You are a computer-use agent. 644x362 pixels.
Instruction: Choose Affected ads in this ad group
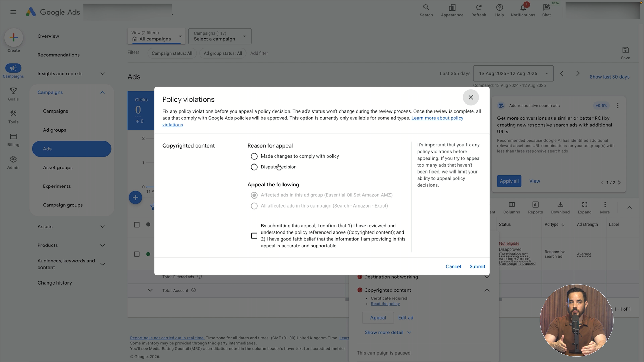[x=254, y=195]
